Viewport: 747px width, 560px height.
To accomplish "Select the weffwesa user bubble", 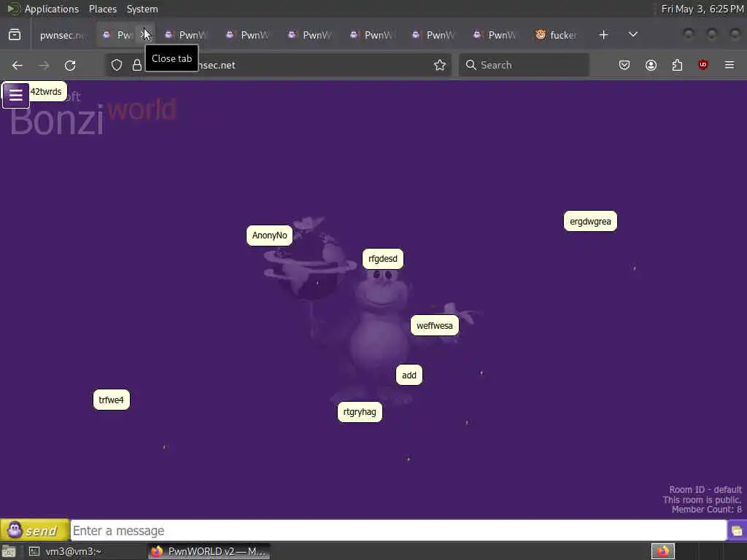I will click(x=435, y=326).
